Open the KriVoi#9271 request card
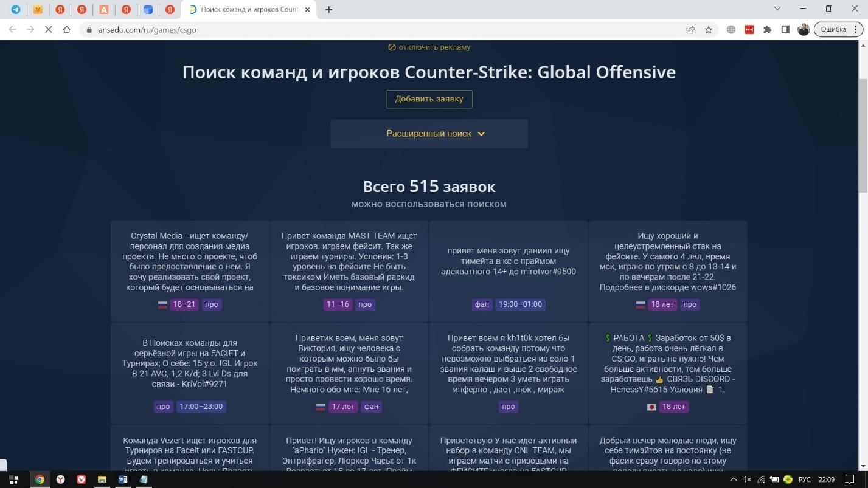868x488 pixels. (x=190, y=373)
